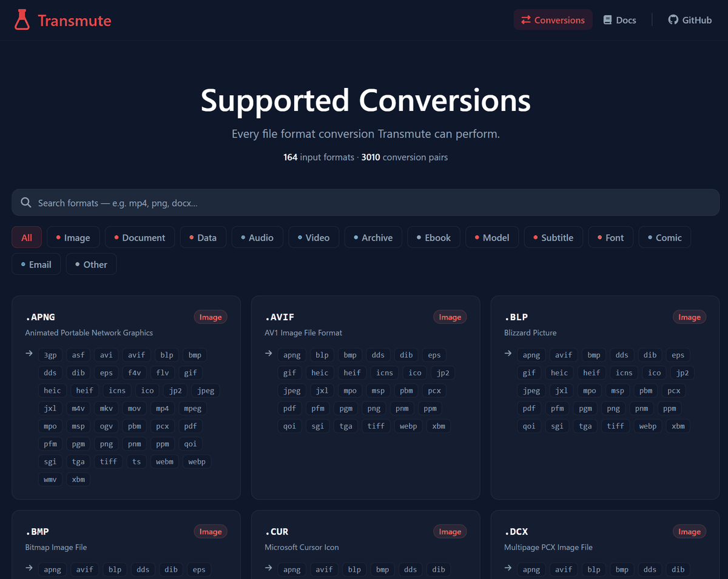Filter by Other category
728x579 pixels.
(x=91, y=264)
